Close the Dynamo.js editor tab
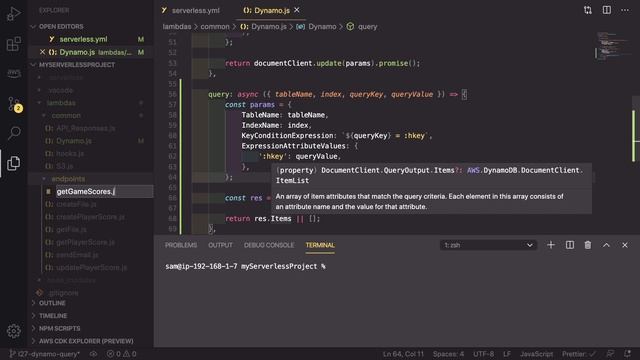This screenshot has height=360, width=640. click(297, 10)
